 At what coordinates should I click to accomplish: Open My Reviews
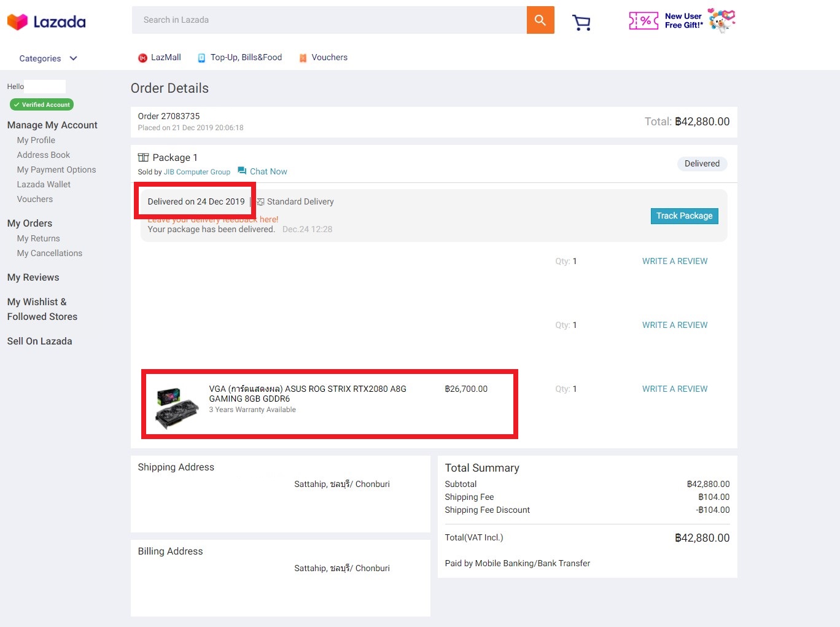(33, 278)
